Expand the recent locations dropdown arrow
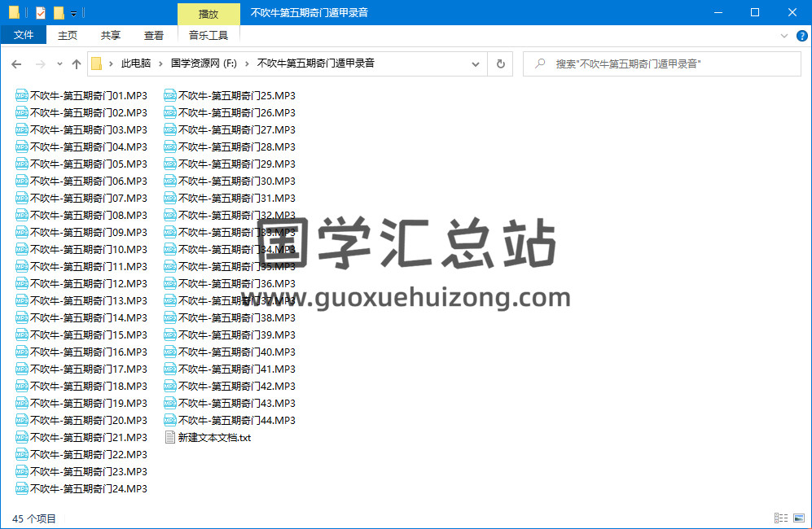 [x=59, y=64]
